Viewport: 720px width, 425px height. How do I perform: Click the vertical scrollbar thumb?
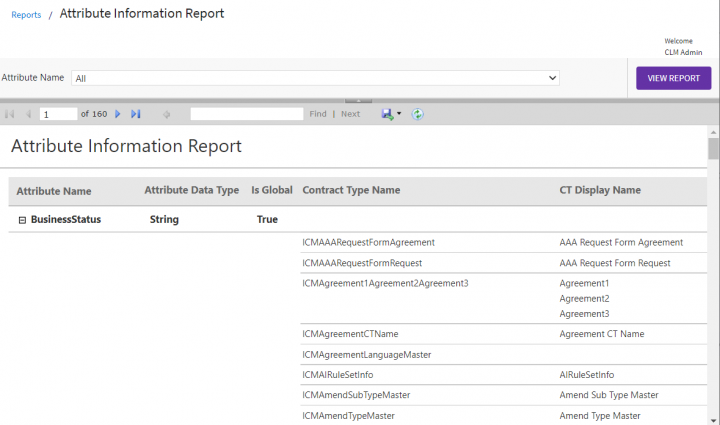click(x=713, y=148)
